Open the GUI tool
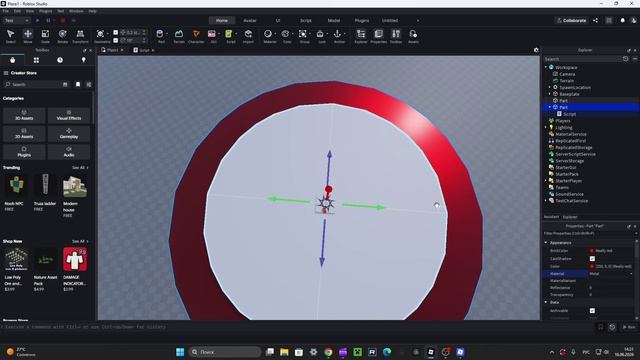This screenshot has height=360, width=640. coord(212,36)
